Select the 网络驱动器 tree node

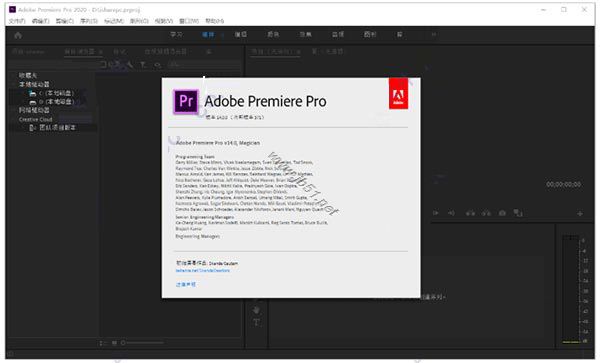coord(34,110)
